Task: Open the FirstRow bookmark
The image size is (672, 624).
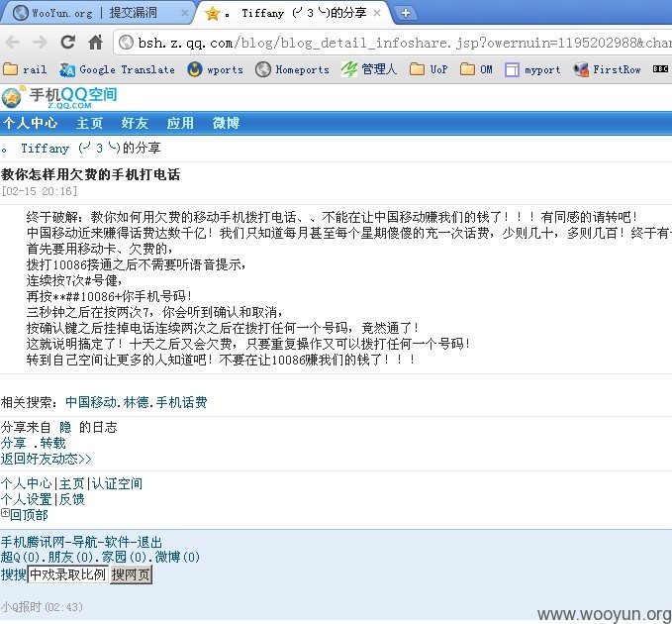Action: tap(607, 69)
